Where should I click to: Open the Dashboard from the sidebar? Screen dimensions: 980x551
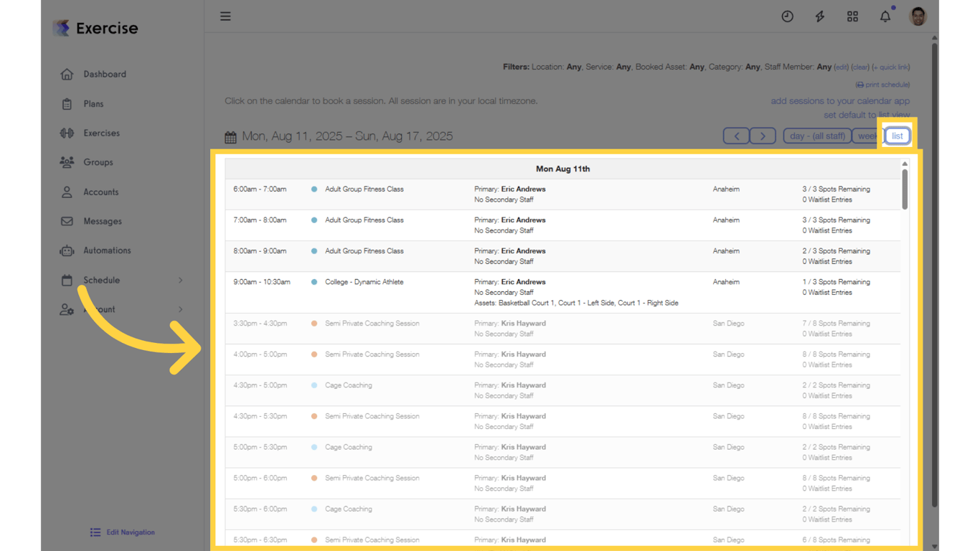[x=105, y=74]
